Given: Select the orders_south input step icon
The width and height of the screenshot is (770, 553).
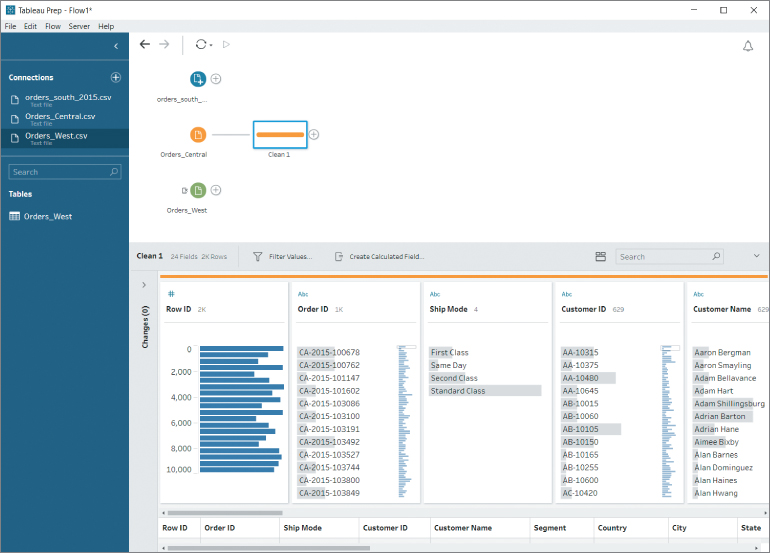Looking at the screenshot, I should [198, 79].
